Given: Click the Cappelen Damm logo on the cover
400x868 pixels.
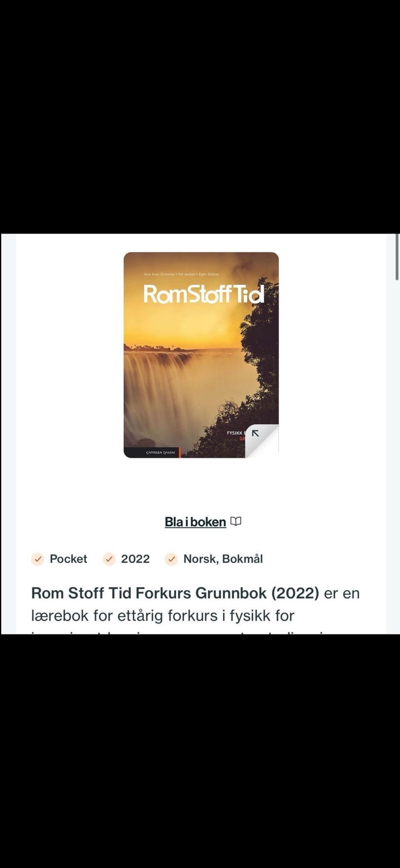Looking at the screenshot, I should 160,453.
